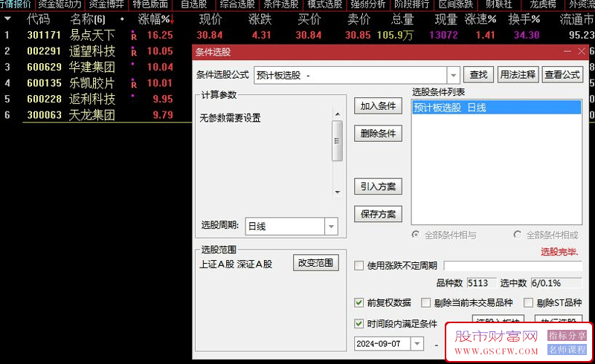The height and width of the screenshot is (364, 595).
Task: Click the 2024-09-07 date field
Action: point(388,344)
